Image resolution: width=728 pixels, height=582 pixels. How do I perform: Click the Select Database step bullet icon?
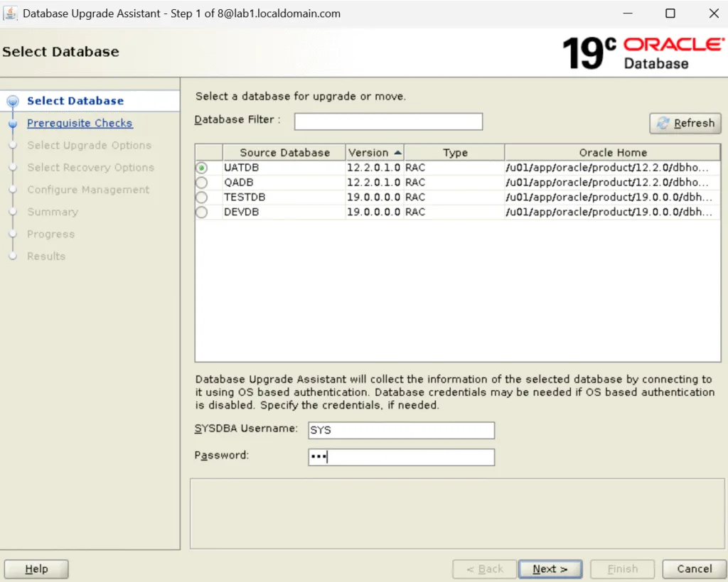(12, 102)
